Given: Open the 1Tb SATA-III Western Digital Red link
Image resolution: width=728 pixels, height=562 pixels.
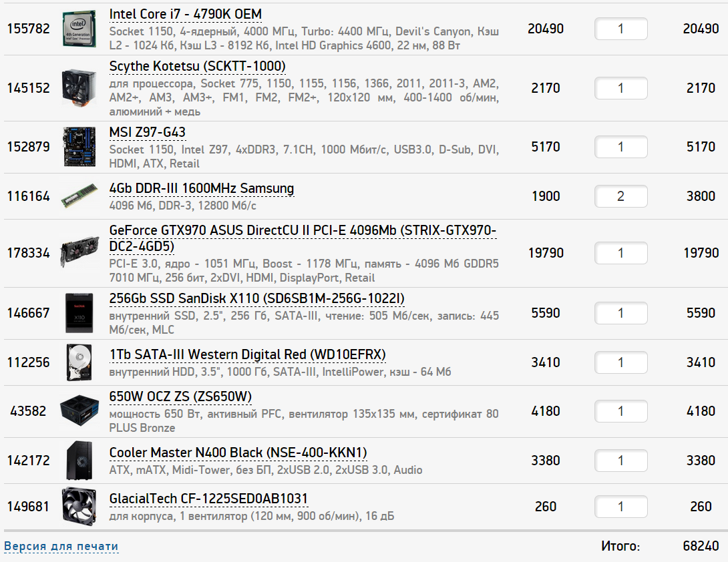Looking at the screenshot, I should (248, 354).
